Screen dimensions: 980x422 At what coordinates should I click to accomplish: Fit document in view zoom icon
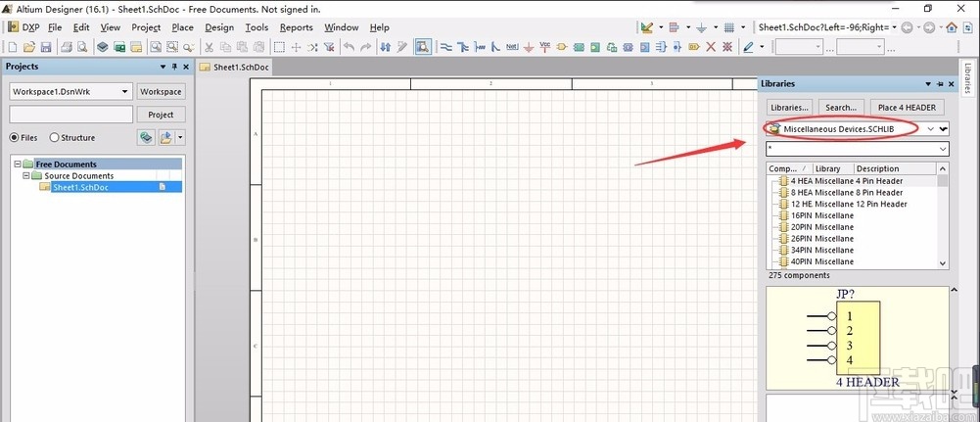[x=156, y=47]
